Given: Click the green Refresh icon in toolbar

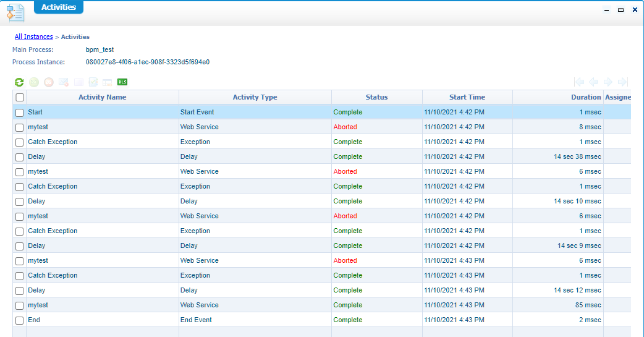Looking at the screenshot, I should (19, 82).
